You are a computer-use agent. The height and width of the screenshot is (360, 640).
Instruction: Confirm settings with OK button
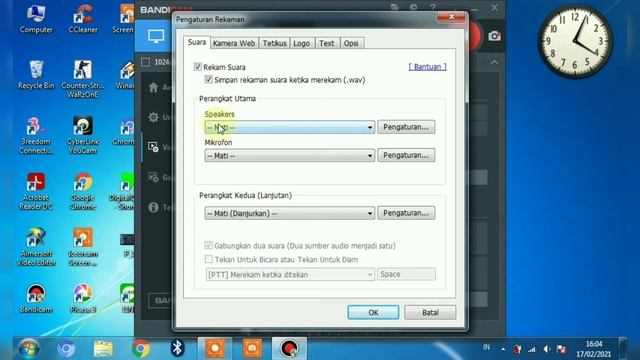pos(373,312)
